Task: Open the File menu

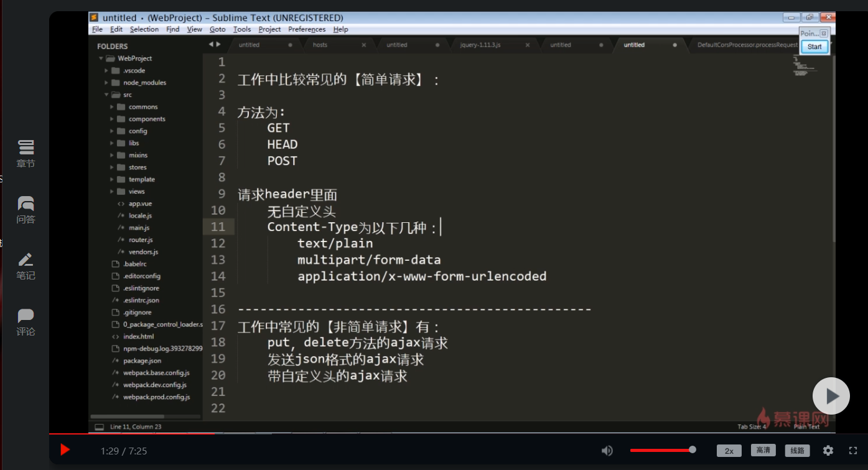Action: [x=97, y=29]
